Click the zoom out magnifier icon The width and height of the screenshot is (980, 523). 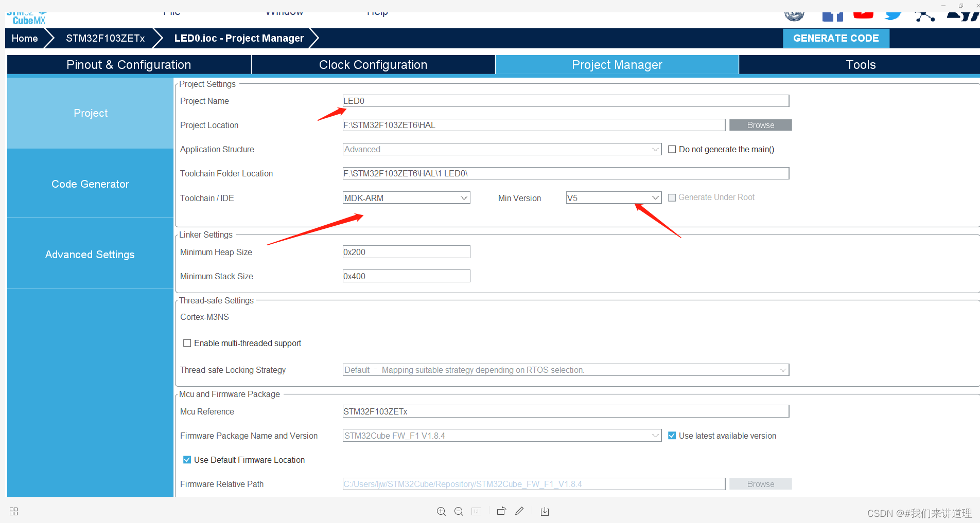(459, 511)
